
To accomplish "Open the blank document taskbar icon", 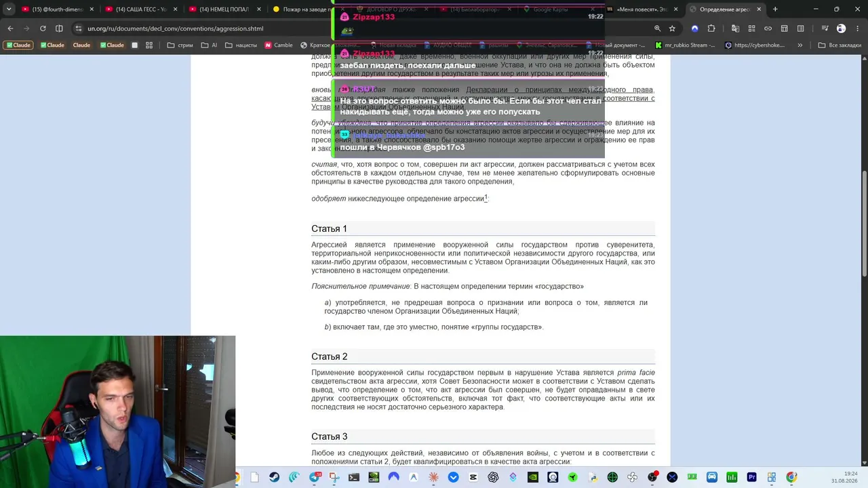I will coord(254,477).
